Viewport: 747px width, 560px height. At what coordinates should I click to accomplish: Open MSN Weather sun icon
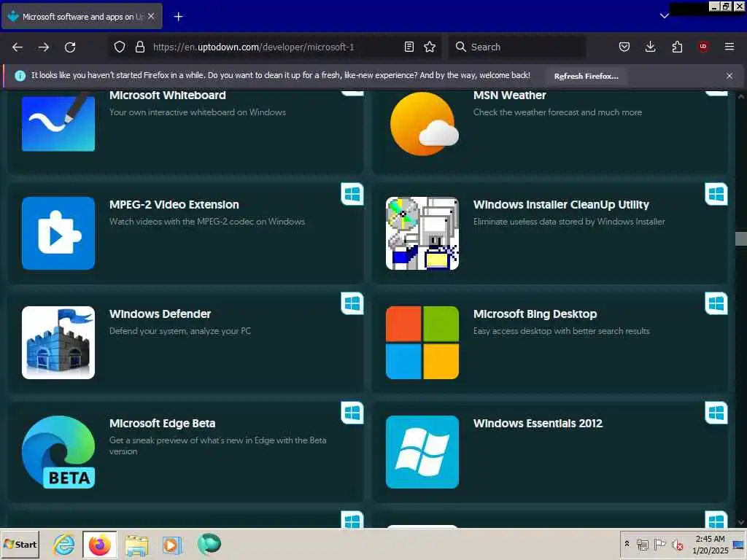pos(424,124)
